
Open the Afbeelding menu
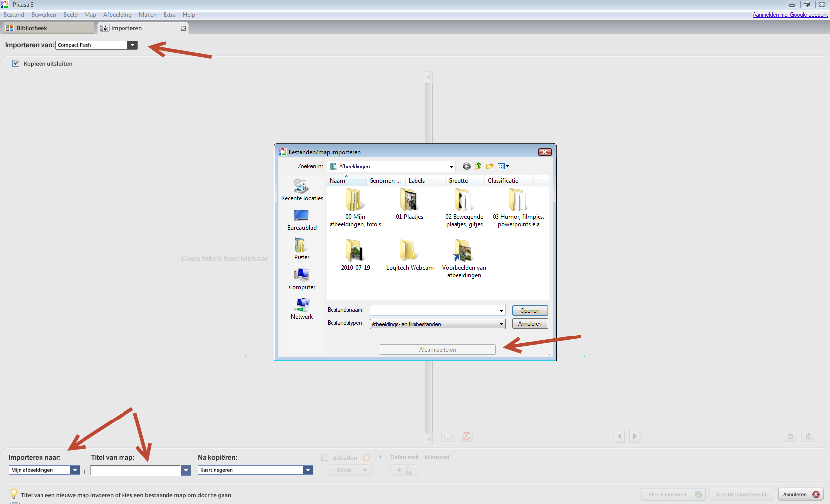[117, 15]
